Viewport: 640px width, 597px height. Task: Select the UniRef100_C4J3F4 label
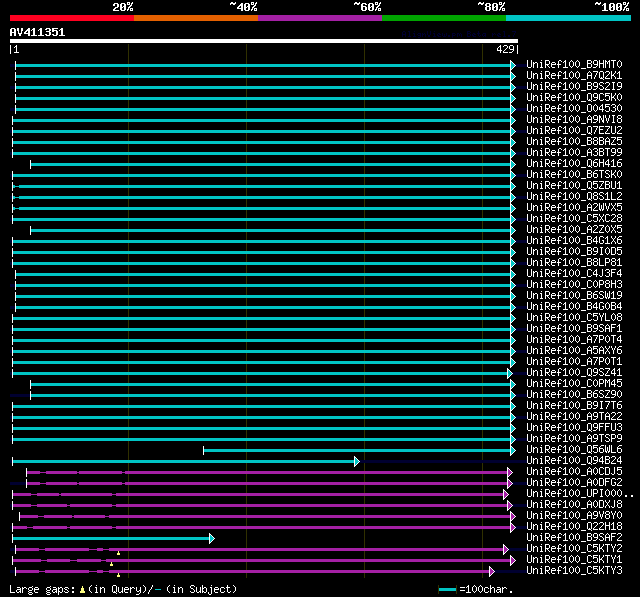(574, 274)
